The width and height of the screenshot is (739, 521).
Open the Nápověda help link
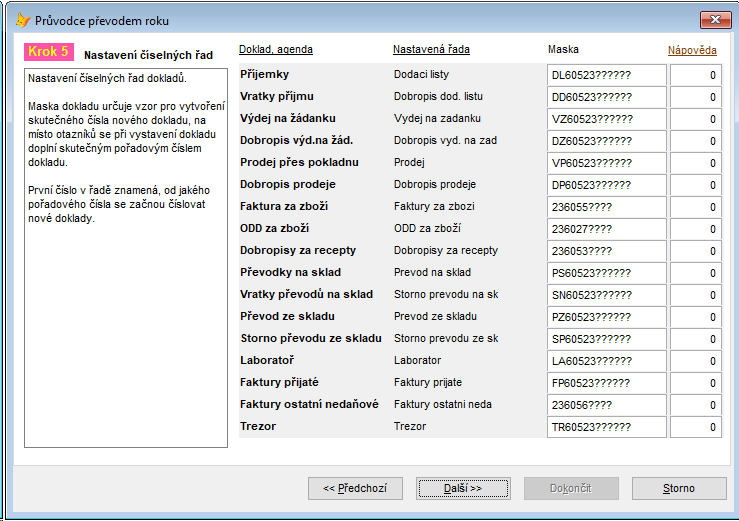692,50
